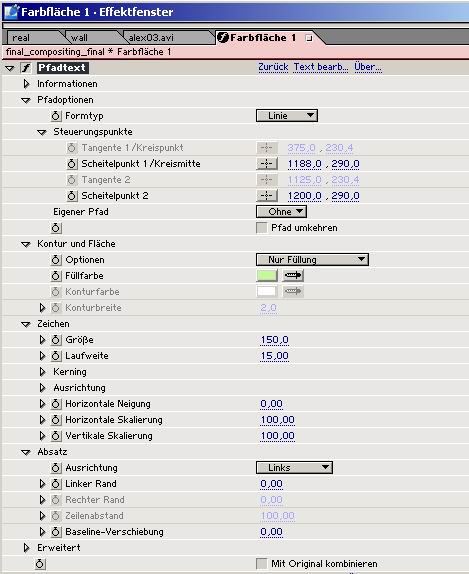This screenshot has height=574, width=469.
Task: Click the Text bearb... link
Action: click(321, 67)
